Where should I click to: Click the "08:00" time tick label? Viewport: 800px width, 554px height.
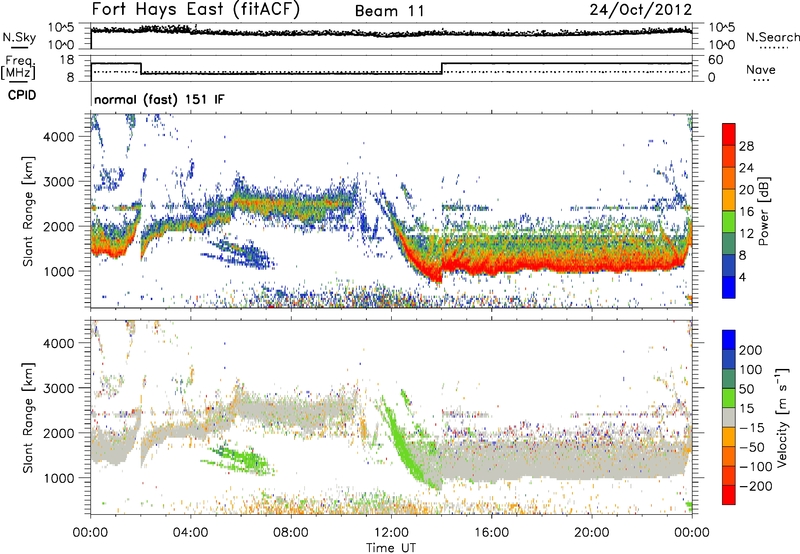291,533
